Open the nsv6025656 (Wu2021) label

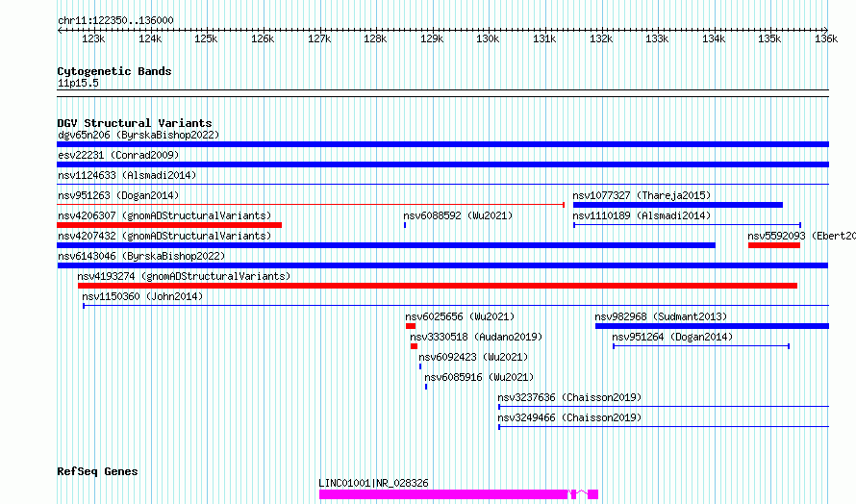click(x=460, y=316)
